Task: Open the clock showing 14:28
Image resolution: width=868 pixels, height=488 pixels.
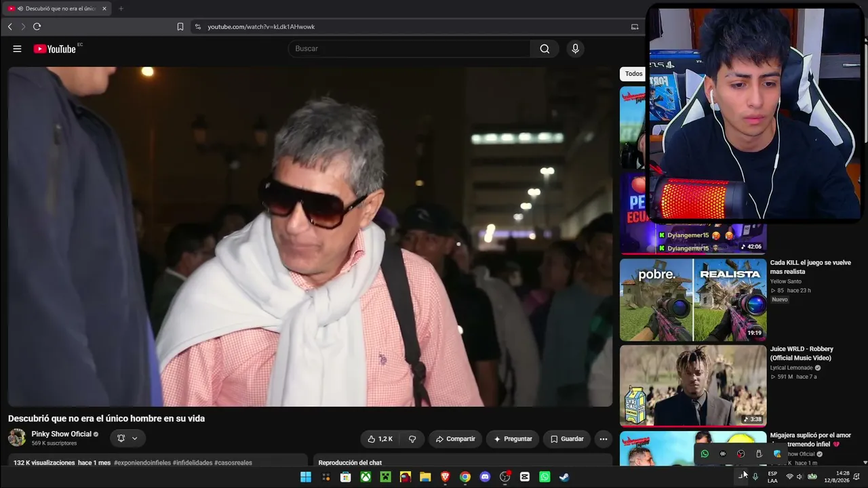Action: (x=837, y=477)
